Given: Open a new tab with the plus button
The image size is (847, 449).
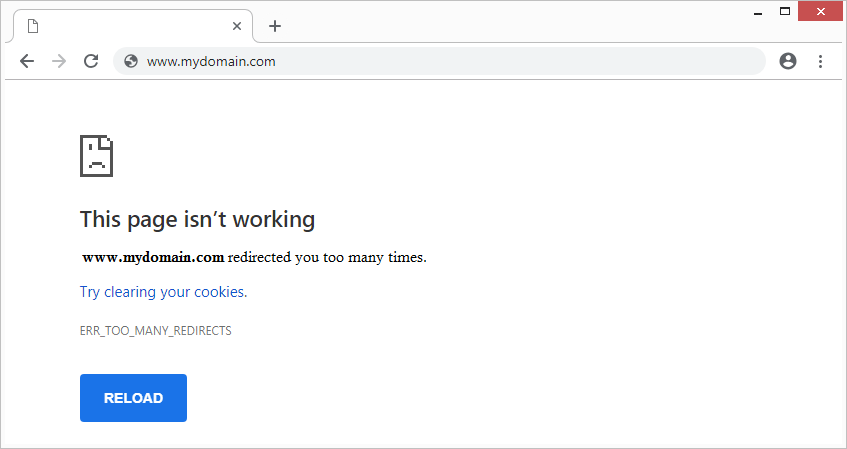Looking at the screenshot, I should pos(275,26).
